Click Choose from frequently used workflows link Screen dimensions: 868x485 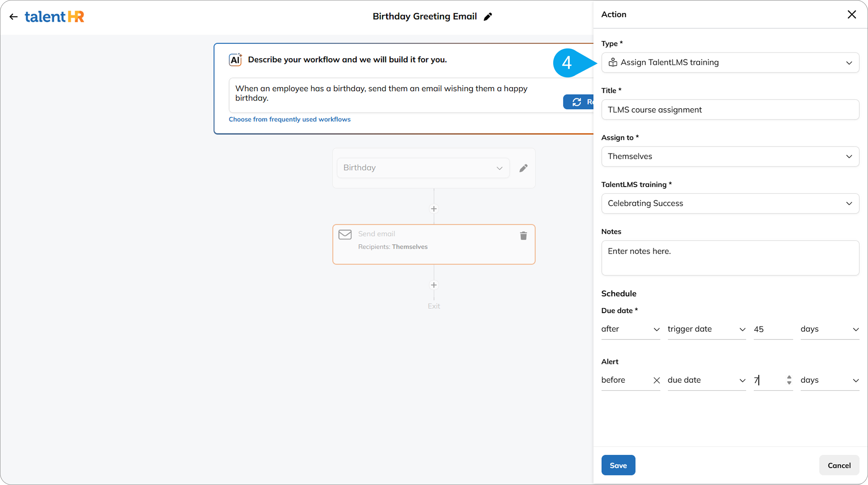290,119
